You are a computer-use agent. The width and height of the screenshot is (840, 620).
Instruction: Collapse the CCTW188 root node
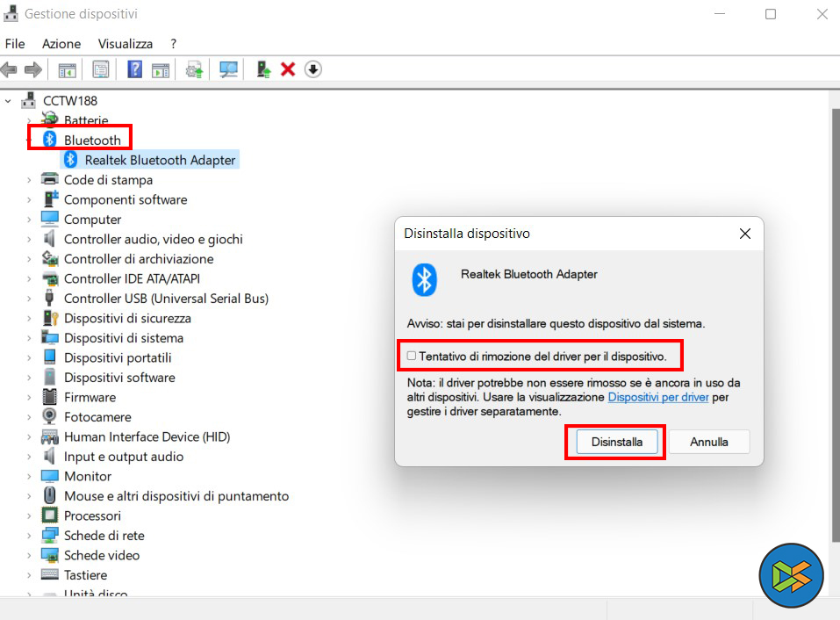[8, 100]
